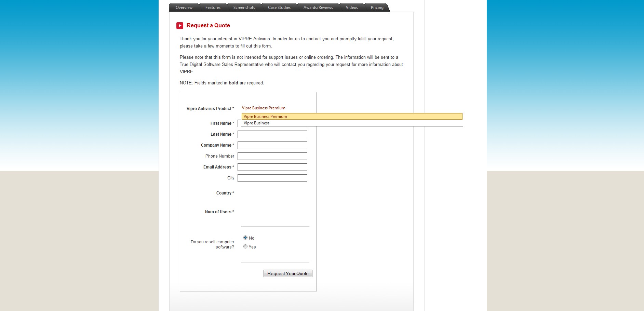This screenshot has width=644, height=311.
Task: Click the red Request a Quote play icon
Action: [x=180, y=26]
